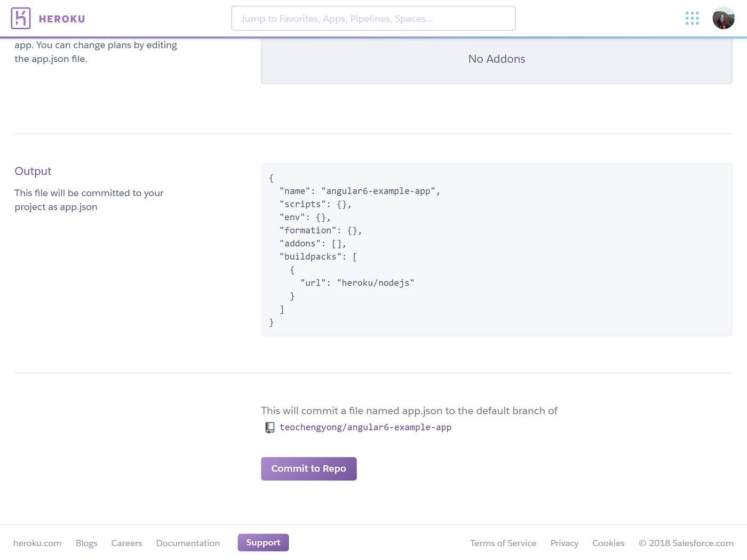Open the Terms of Service link
The image size is (747, 560).
503,543
